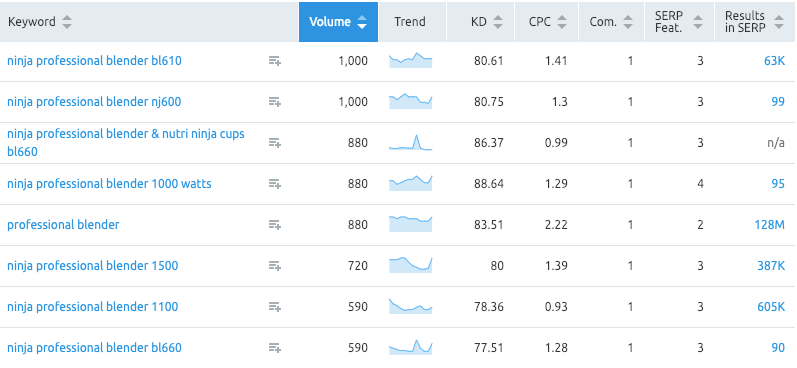Add 'ninja professional blender bl610' to keyword list
Image resolution: width=797 pixels, height=368 pixels.
pos(274,61)
